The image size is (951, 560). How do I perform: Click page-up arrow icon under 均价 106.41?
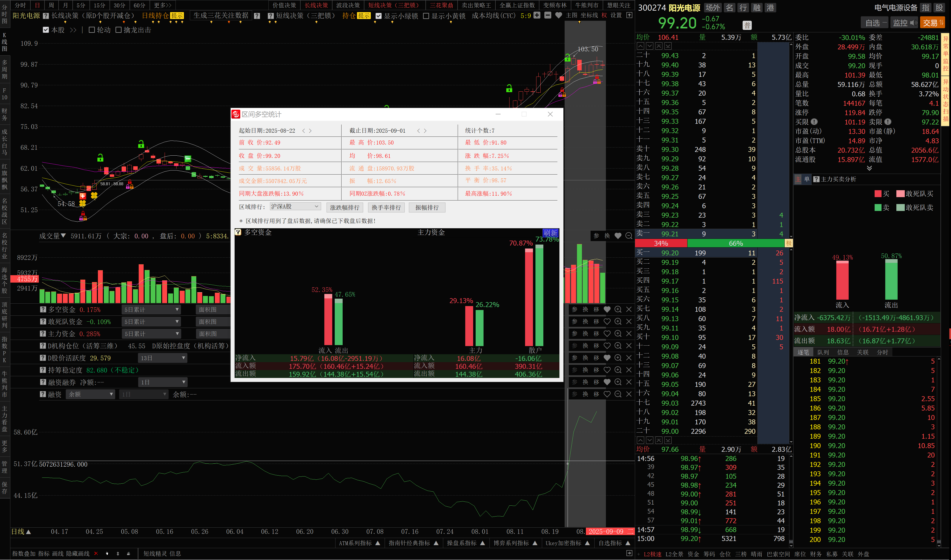[641, 46]
